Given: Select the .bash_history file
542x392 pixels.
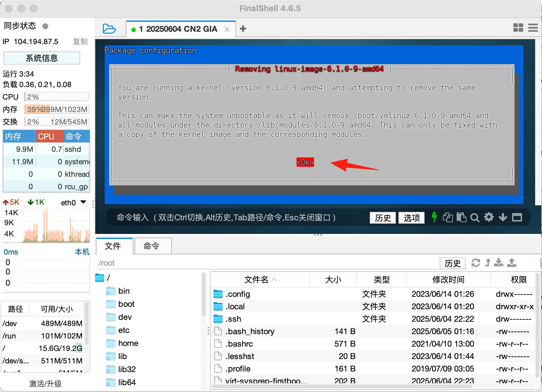Looking at the screenshot, I should (373, 331).
